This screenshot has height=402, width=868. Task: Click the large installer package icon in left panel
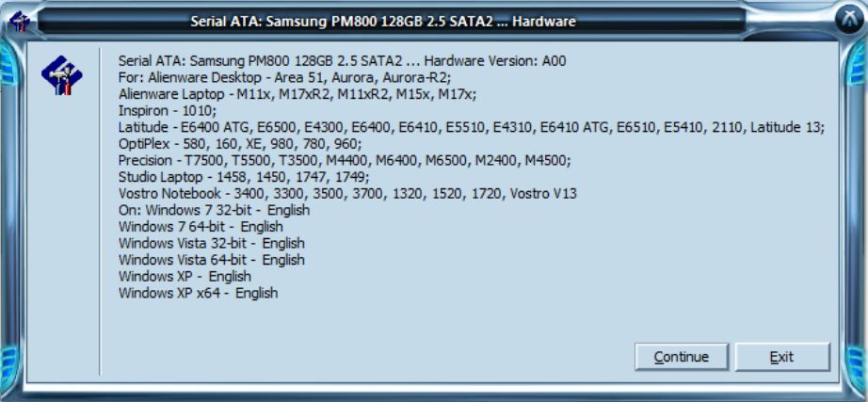point(62,75)
